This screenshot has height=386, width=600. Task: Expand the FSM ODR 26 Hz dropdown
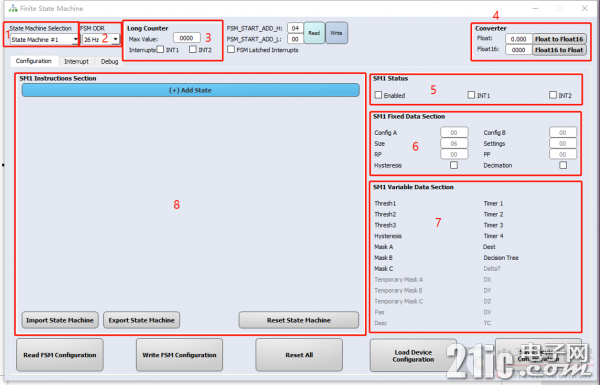tap(101, 39)
